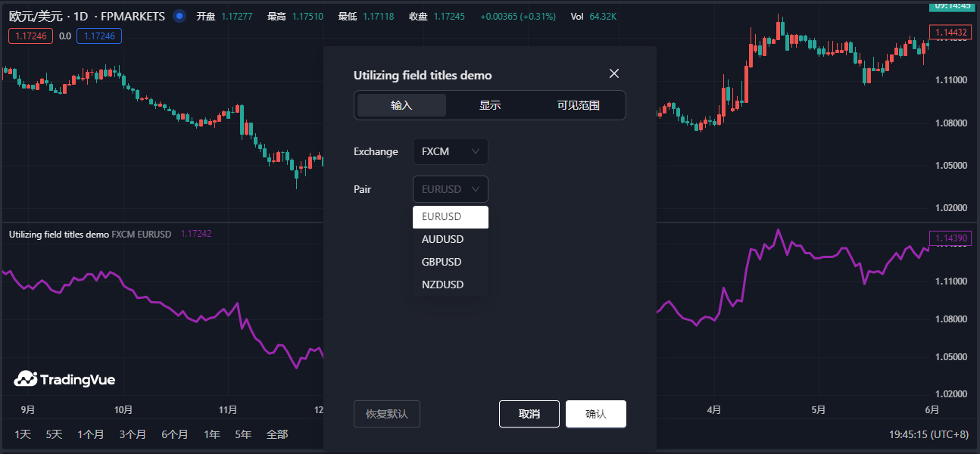This screenshot has height=454, width=980.
Task: Click the 19:45:15 (UTC+8) timezone display
Action: click(929, 434)
